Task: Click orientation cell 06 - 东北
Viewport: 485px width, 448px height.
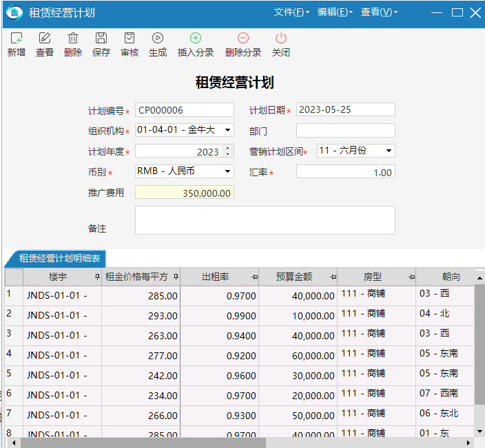Action: tap(445, 416)
